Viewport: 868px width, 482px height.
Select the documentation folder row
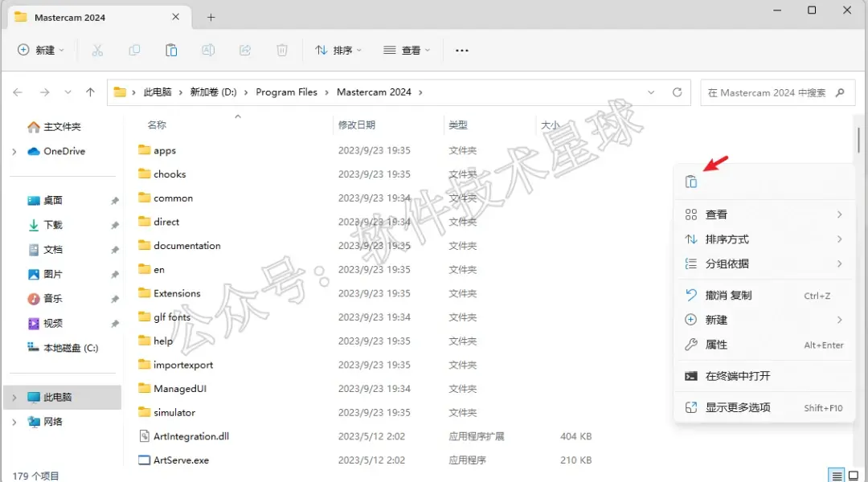click(366, 246)
